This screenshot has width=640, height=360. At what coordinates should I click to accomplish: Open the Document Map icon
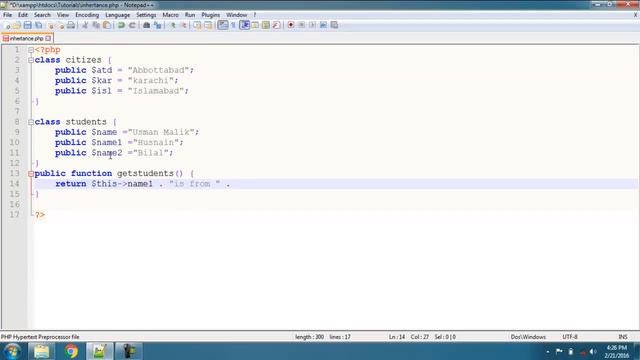(266, 25)
